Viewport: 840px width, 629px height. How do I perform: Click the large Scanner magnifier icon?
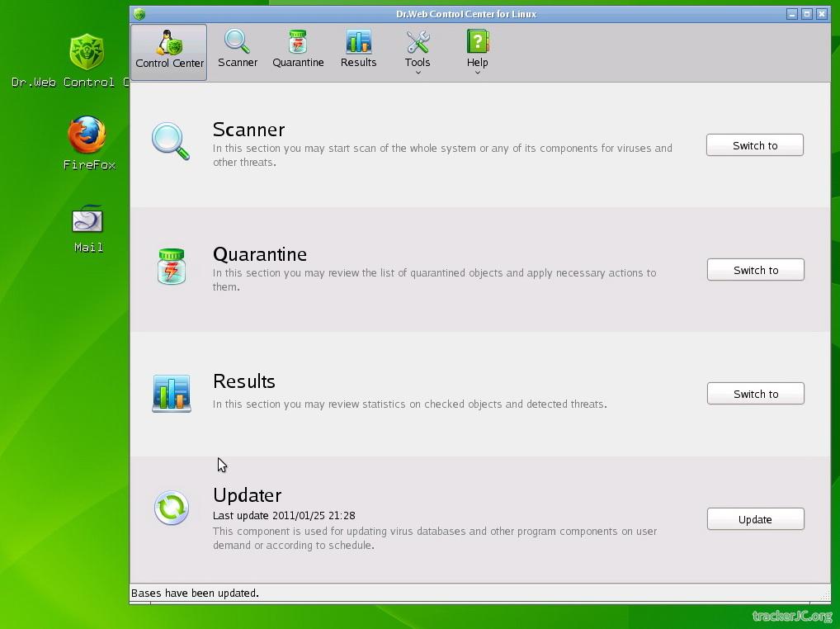[x=171, y=141]
